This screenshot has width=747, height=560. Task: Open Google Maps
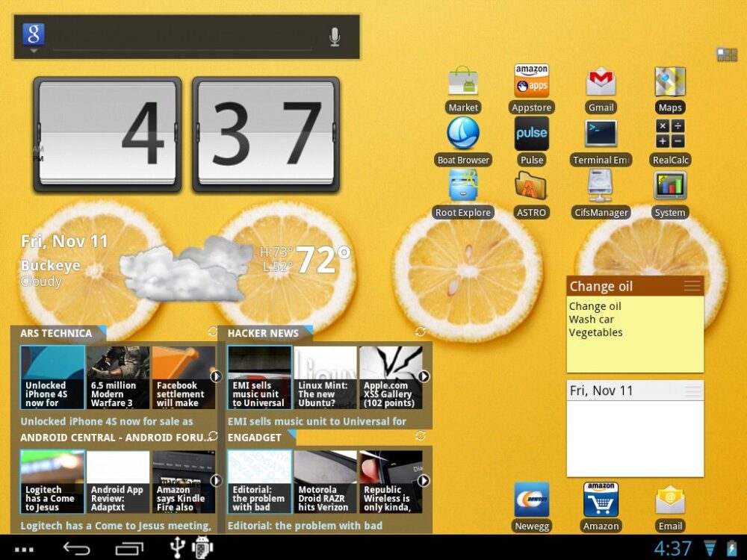pyautogui.click(x=669, y=82)
